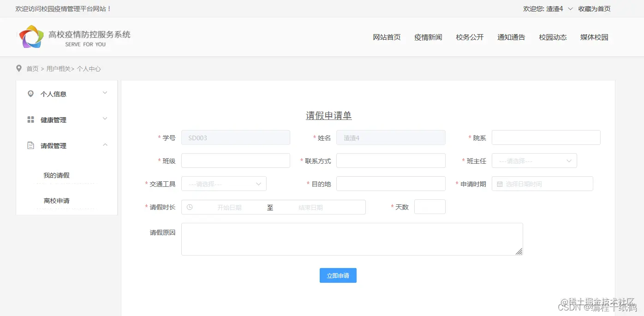Click the 收藏为首页 link
The width and height of the screenshot is (644, 316).
pyautogui.click(x=594, y=9)
